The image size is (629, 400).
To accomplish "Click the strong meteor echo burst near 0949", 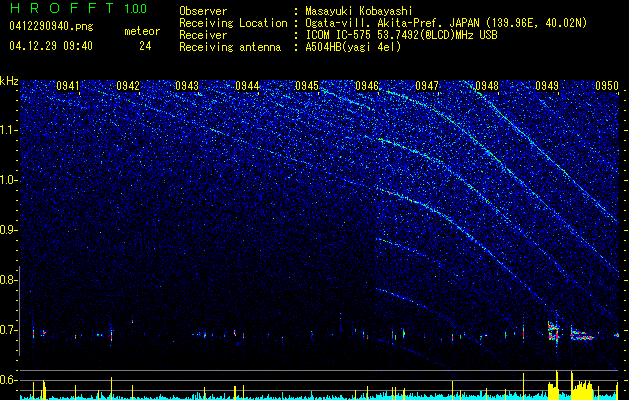I will (554, 331).
